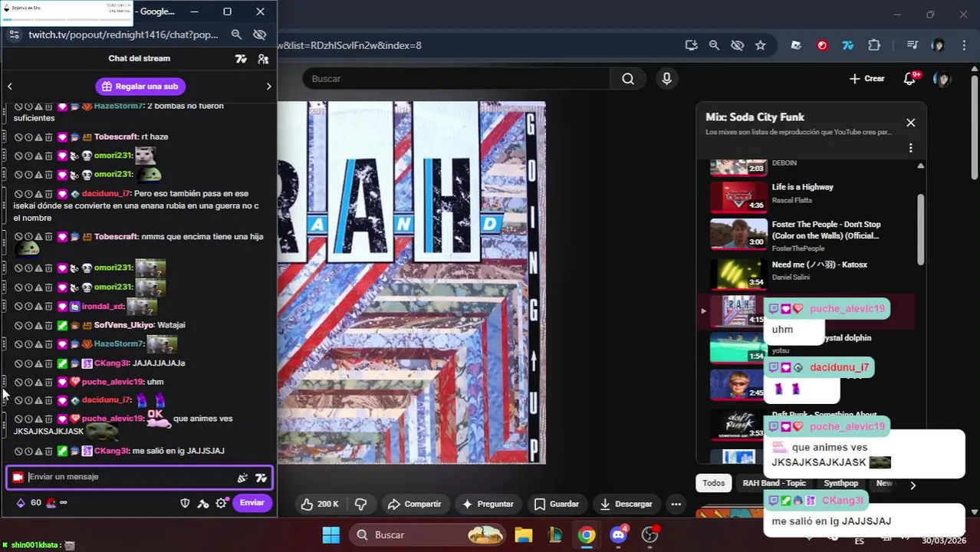Open 7TV emote menu in chat input
The image size is (980, 552).
[261, 478]
